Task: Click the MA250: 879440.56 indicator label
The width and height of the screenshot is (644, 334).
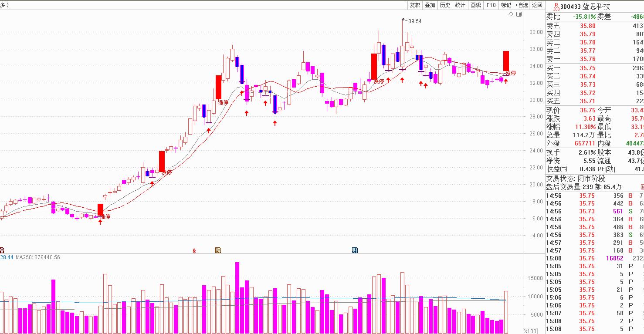Action: (x=38, y=257)
